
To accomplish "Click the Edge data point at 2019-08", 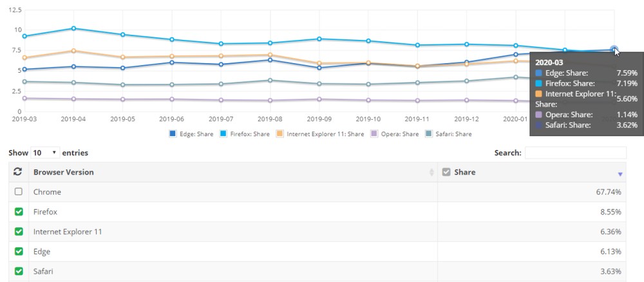I will (x=270, y=60).
